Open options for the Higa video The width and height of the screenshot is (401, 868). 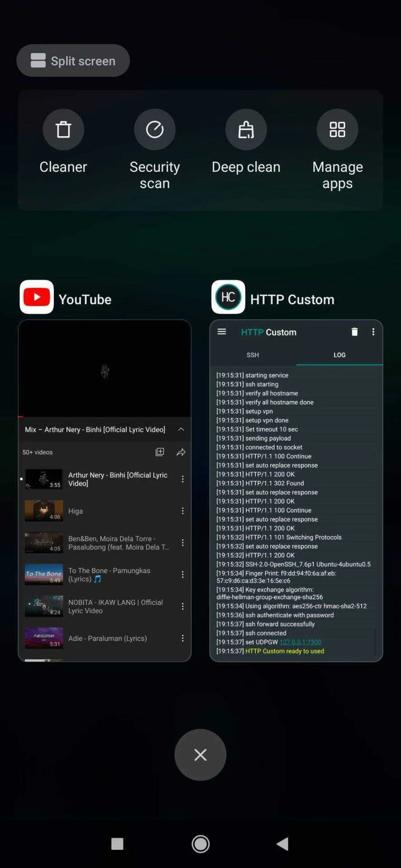coord(183,511)
